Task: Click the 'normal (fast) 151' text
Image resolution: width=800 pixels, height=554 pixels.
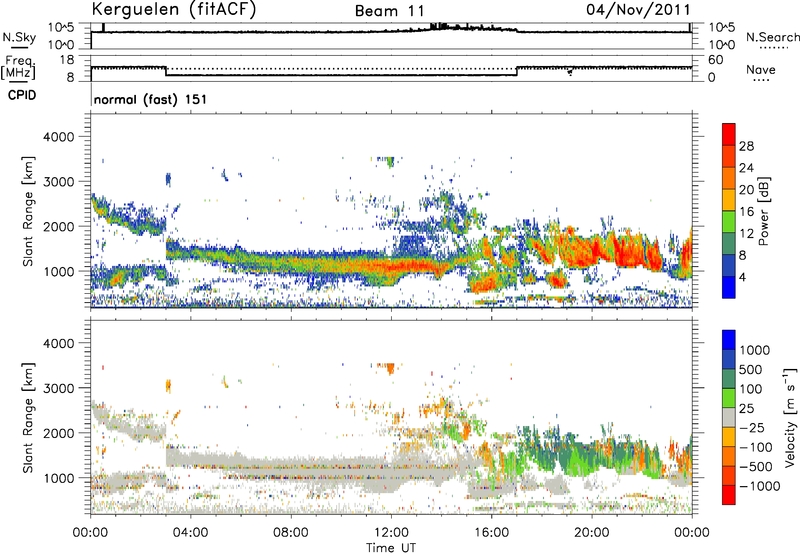Action: [x=151, y=99]
